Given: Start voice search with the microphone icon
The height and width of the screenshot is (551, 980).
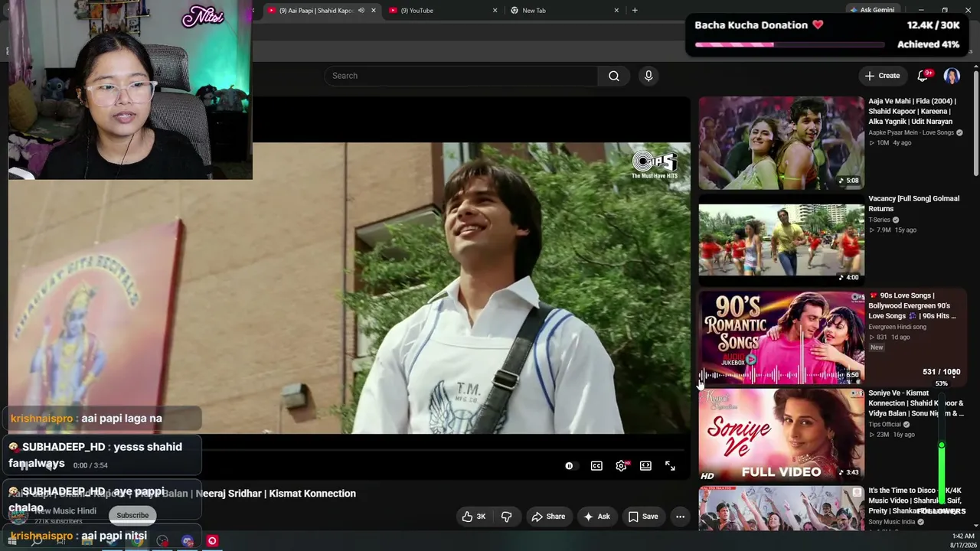Looking at the screenshot, I should click(648, 76).
